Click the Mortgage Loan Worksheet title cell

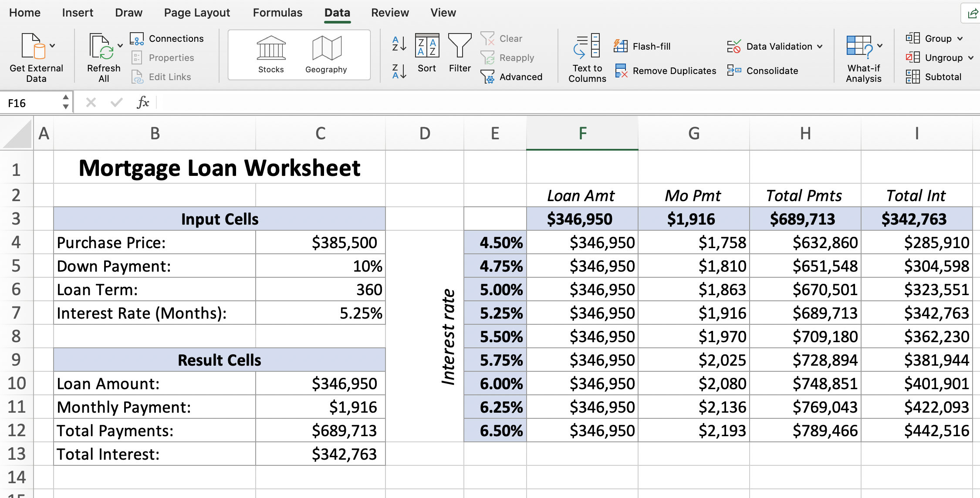220,168
